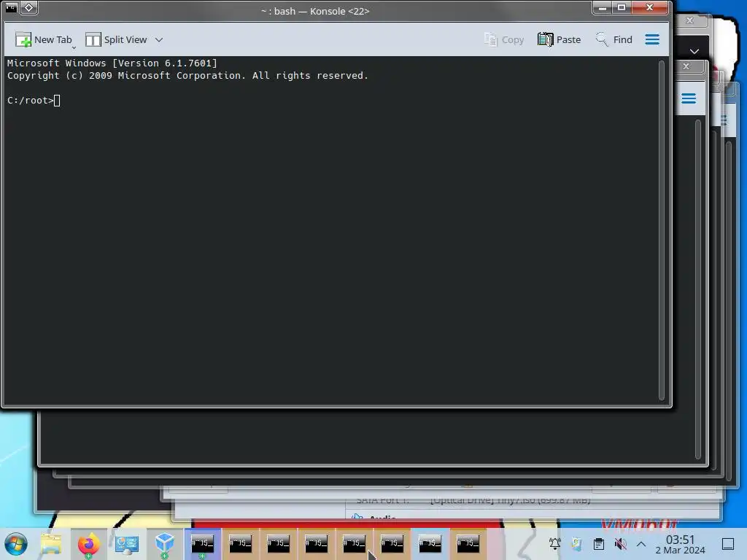The height and width of the screenshot is (560, 747).
Task: Click the Microsoft copyright line in terminal
Action: (187, 76)
